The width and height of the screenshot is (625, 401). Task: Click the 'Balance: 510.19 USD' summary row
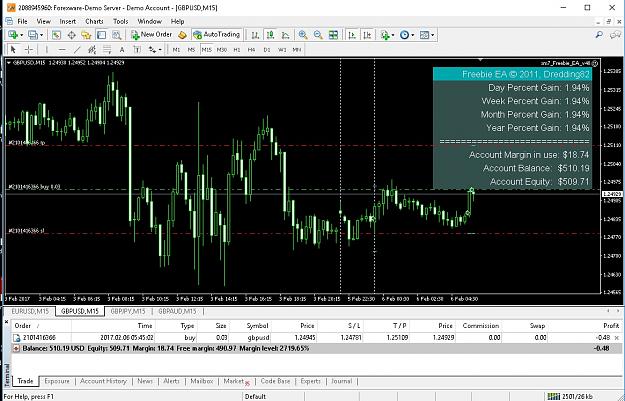point(316,348)
